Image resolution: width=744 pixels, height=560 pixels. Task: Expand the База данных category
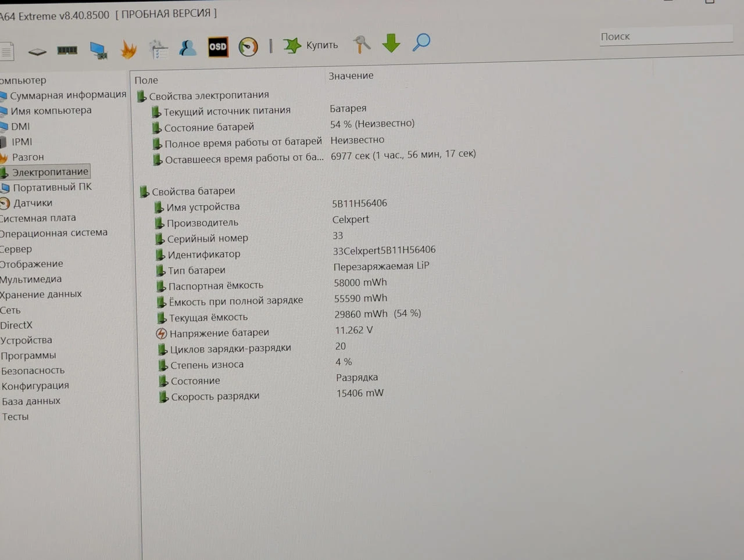31,401
